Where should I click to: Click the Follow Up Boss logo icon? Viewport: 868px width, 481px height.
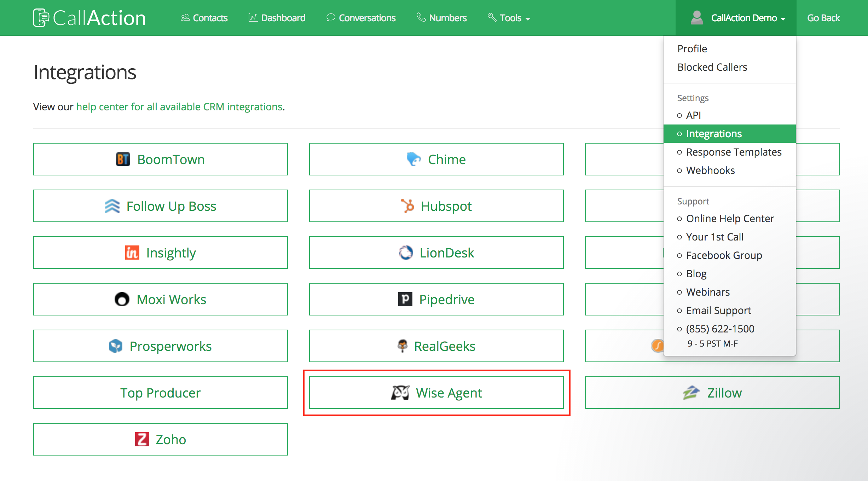click(112, 206)
